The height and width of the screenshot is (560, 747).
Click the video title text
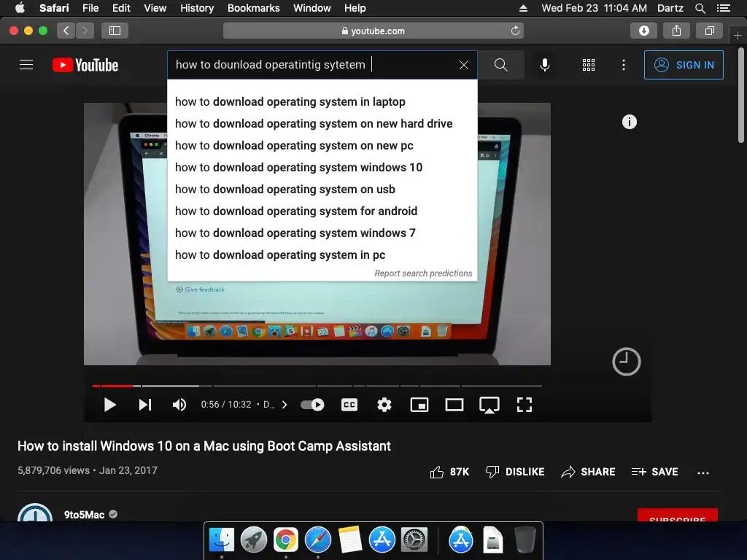coord(204,446)
